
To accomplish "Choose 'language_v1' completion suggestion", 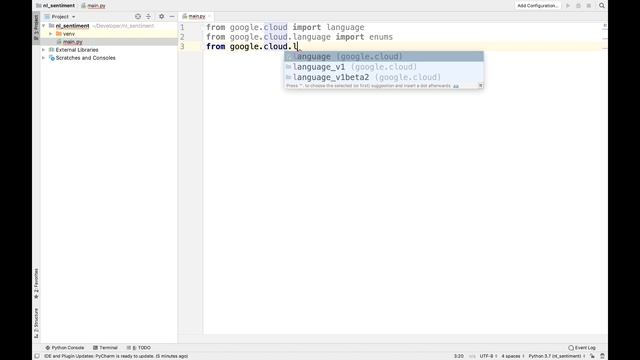I will point(384,67).
